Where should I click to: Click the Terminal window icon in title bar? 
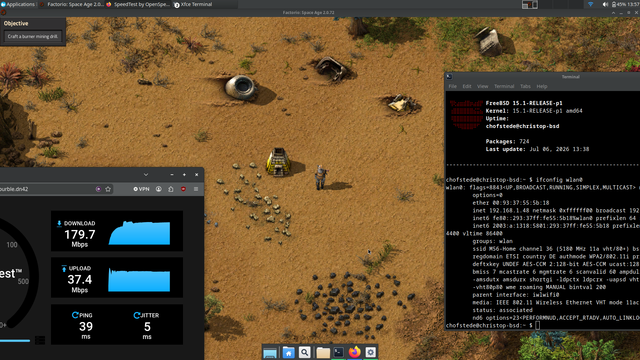pos(449,76)
